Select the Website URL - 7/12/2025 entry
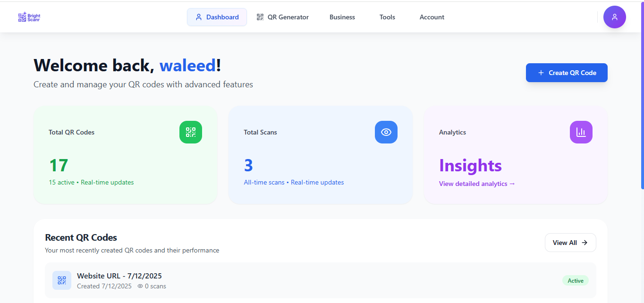The width and height of the screenshot is (644, 303). 321,280
